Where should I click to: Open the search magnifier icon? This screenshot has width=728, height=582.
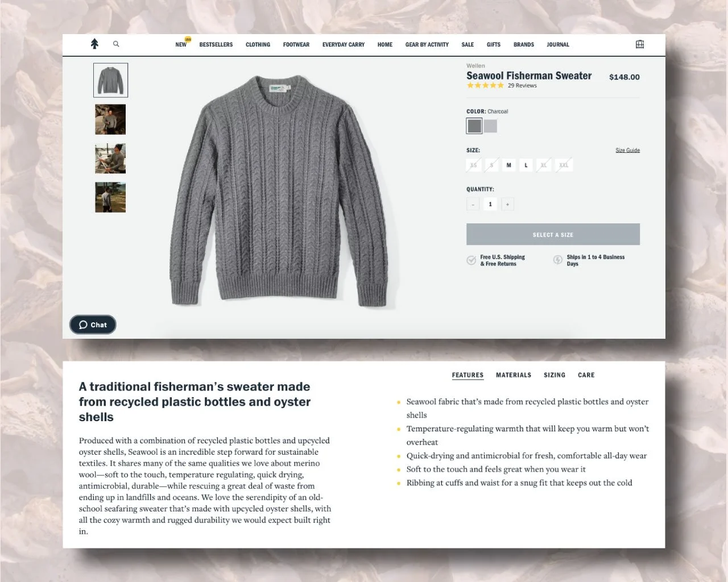pyautogui.click(x=116, y=44)
